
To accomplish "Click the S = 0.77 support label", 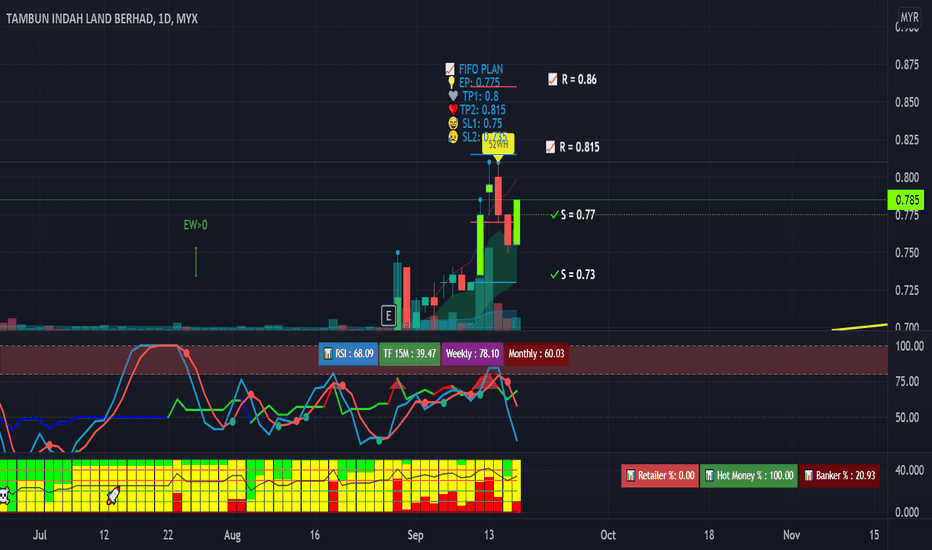I will click(578, 215).
